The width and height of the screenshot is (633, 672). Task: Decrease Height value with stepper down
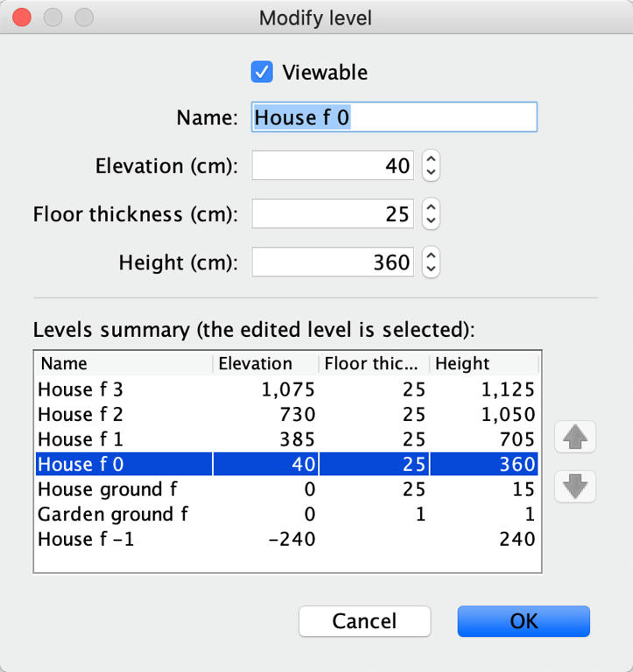(x=431, y=269)
